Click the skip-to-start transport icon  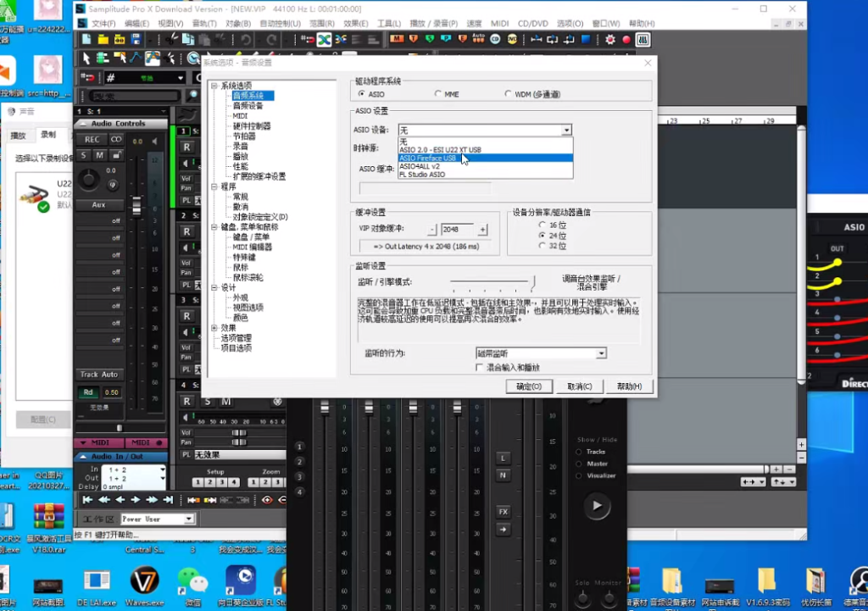click(87, 500)
